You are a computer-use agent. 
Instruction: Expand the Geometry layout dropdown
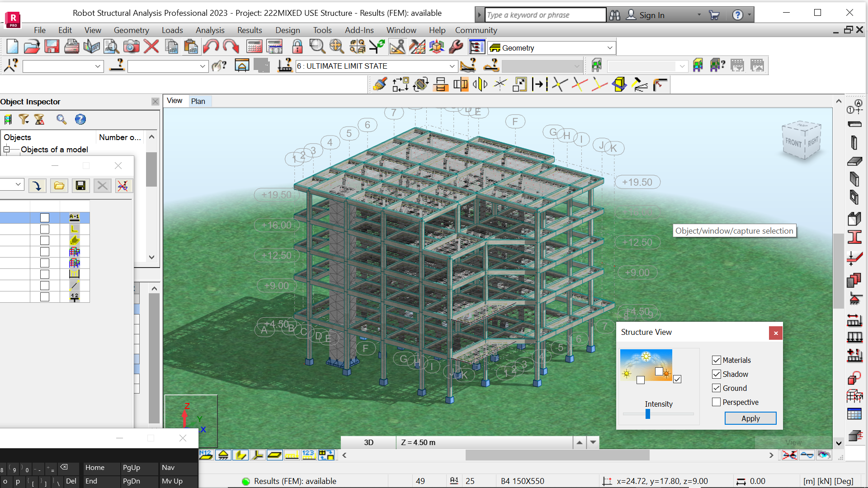609,48
